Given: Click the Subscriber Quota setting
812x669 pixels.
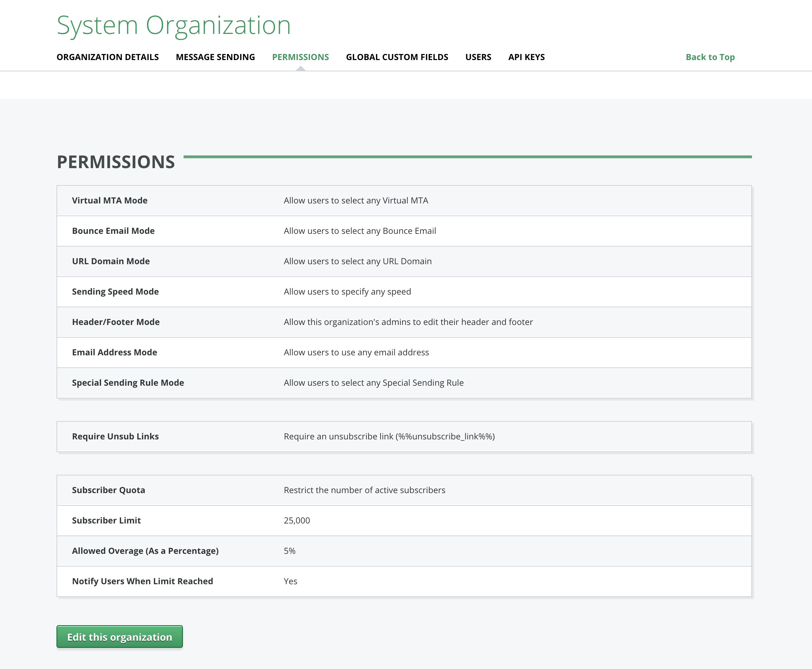Looking at the screenshot, I should 109,490.
